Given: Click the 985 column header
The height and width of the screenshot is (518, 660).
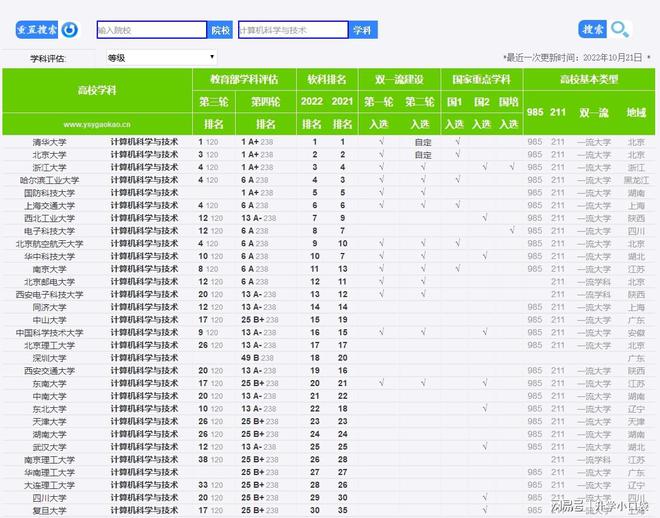Looking at the screenshot, I should tap(535, 113).
